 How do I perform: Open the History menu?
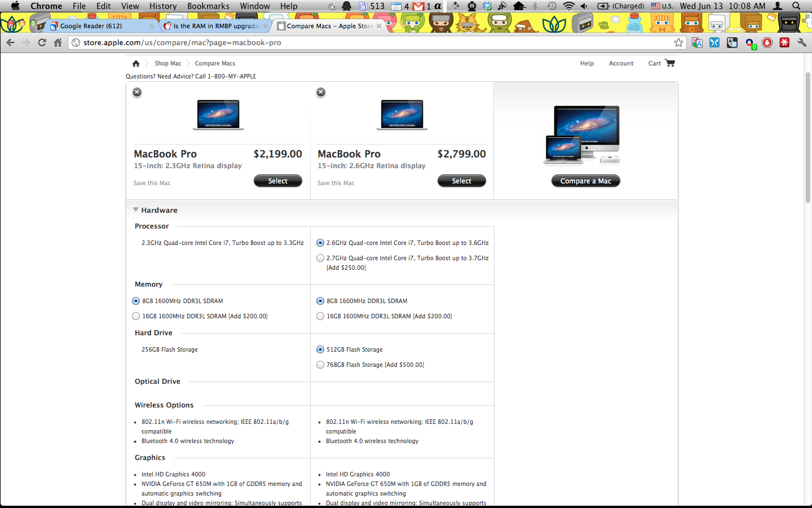point(163,6)
